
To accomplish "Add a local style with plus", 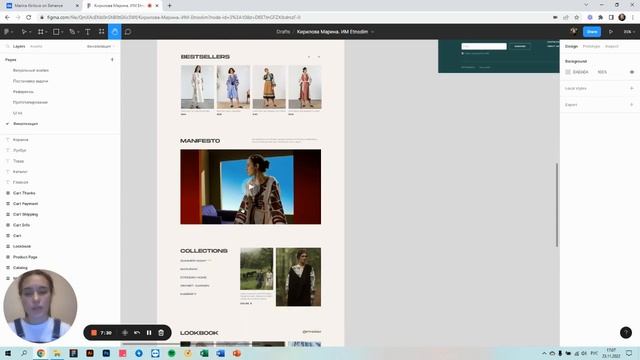I will [x=632, y=88].
